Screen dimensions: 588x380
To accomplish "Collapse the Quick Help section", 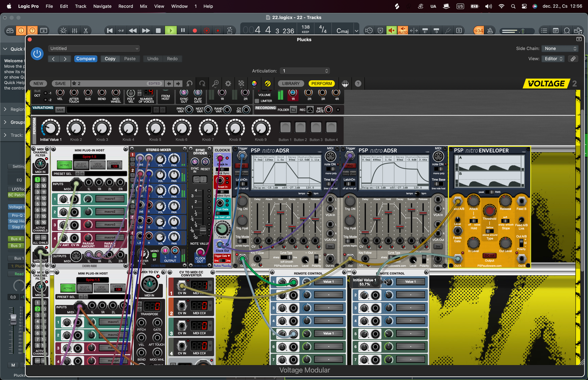I will [6, 49].
